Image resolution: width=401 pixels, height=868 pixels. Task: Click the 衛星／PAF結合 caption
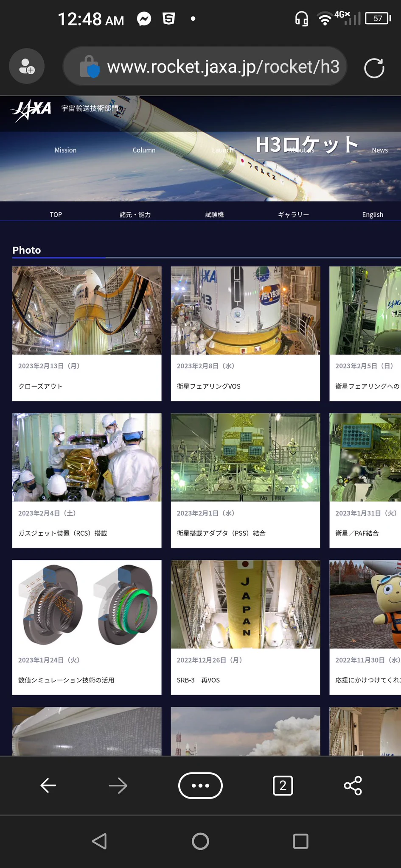357,533
